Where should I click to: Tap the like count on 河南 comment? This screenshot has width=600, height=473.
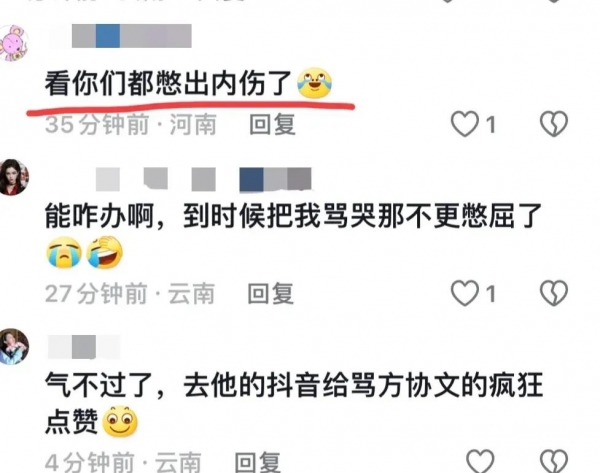point(491,125)
